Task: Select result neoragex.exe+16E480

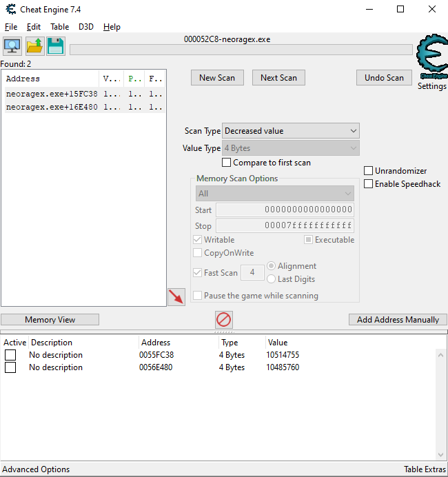Action: [85, 107]
